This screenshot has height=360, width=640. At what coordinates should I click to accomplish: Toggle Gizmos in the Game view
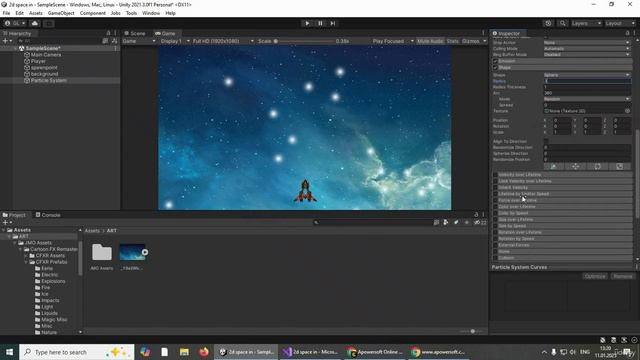coord(471,41)
